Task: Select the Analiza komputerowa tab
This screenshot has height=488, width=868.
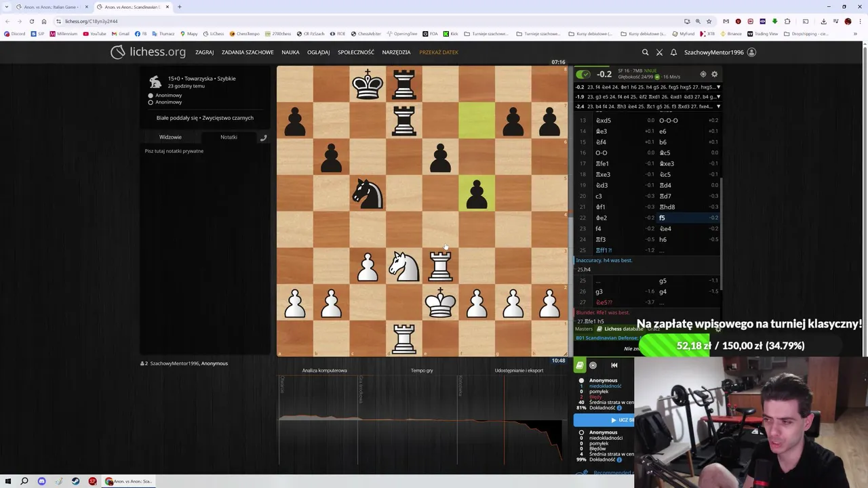Action: tap(324, 370)
